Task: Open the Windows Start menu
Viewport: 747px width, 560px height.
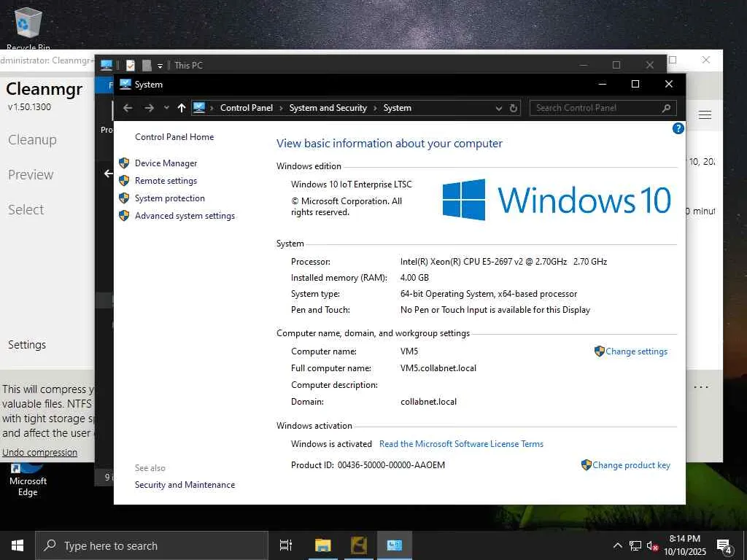Action: [x=18, y=545]
